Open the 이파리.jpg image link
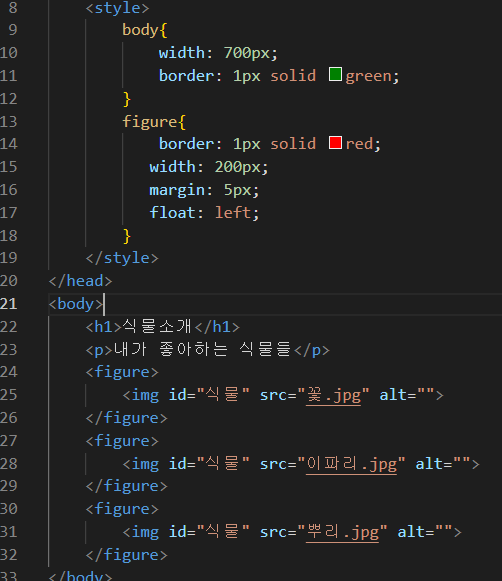502x581 pixels. pyautogui.click(x=351, y=464)
